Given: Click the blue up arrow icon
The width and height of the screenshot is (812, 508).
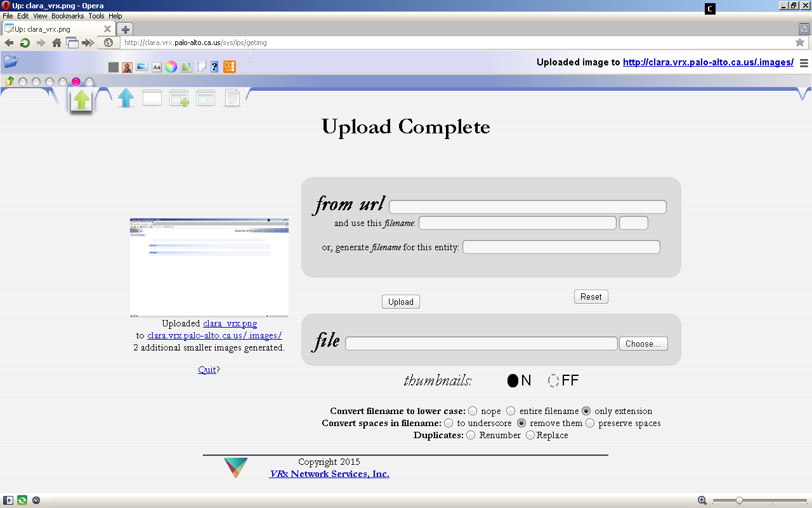Looking at the screenshot, I should click(126, 98).
